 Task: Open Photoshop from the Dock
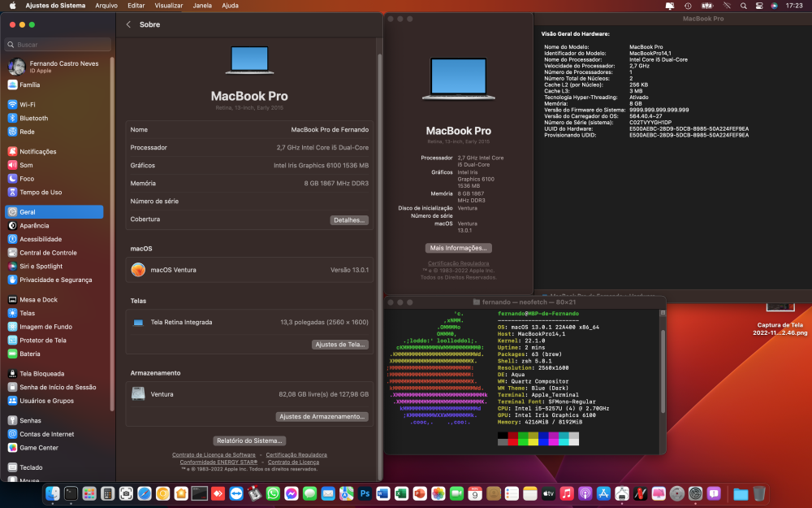click(x=365, y=494)
